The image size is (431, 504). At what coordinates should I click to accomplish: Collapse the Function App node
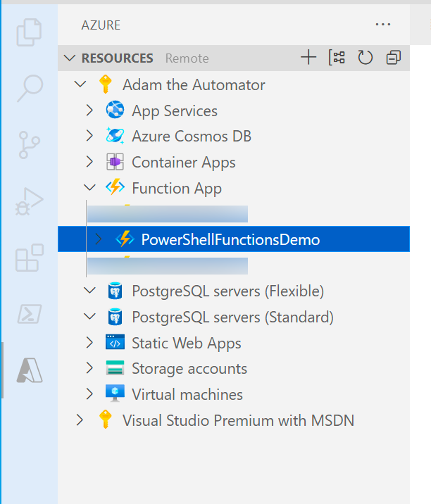[x=89, y=187]
